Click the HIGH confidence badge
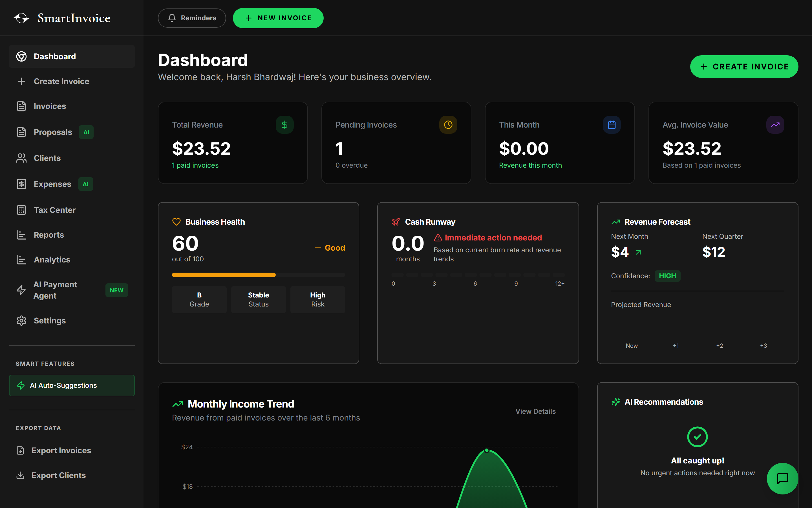Viewport: 812px width, 508px height. (x=667, y=276)
